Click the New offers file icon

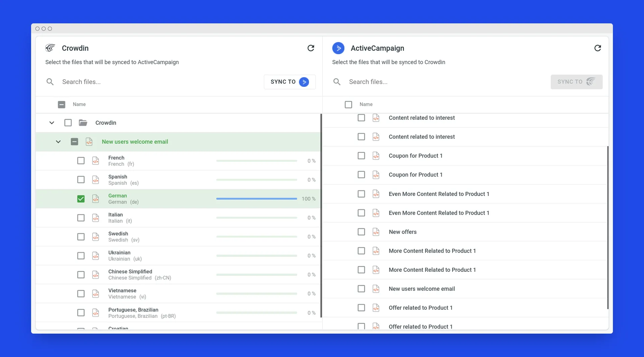click(x=376, y=232)
